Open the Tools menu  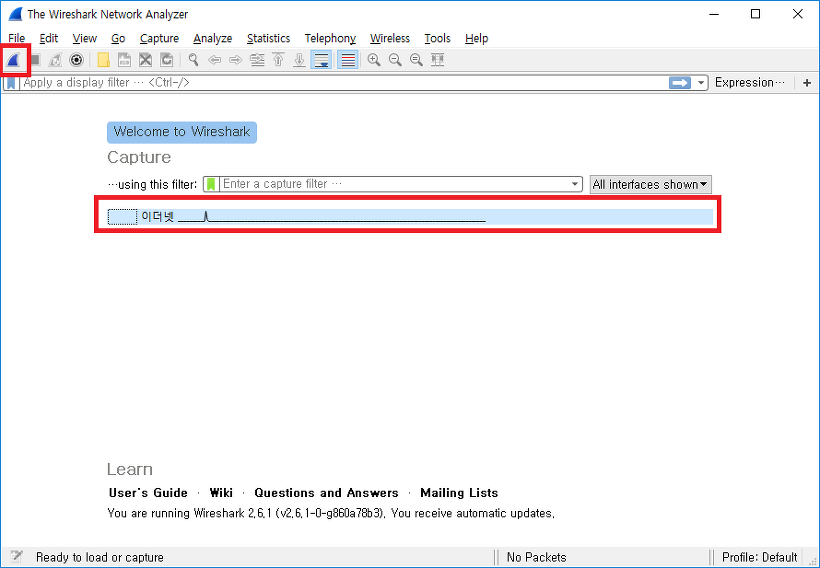click(437, 38)
